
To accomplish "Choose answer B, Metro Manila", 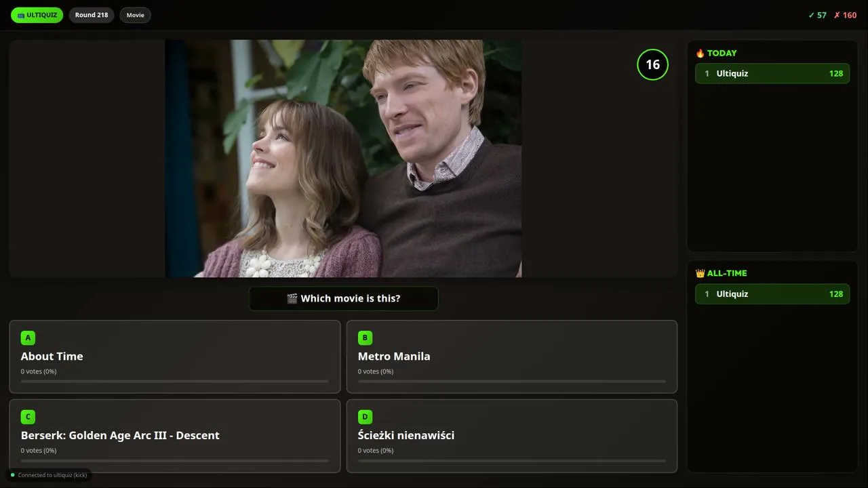I will 512,357.
